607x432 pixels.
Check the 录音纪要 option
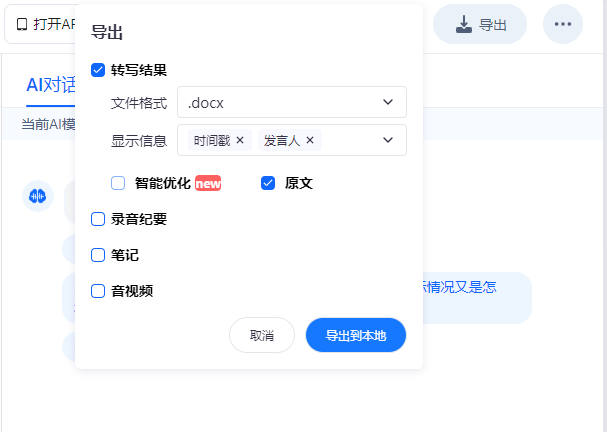[x=98, y=219]
